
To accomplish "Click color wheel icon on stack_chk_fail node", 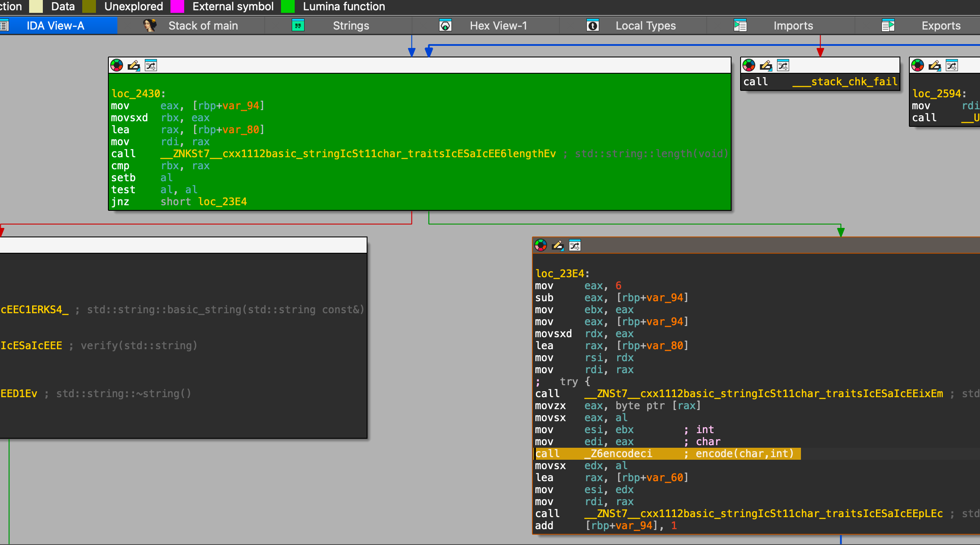I will click(749, 66).
